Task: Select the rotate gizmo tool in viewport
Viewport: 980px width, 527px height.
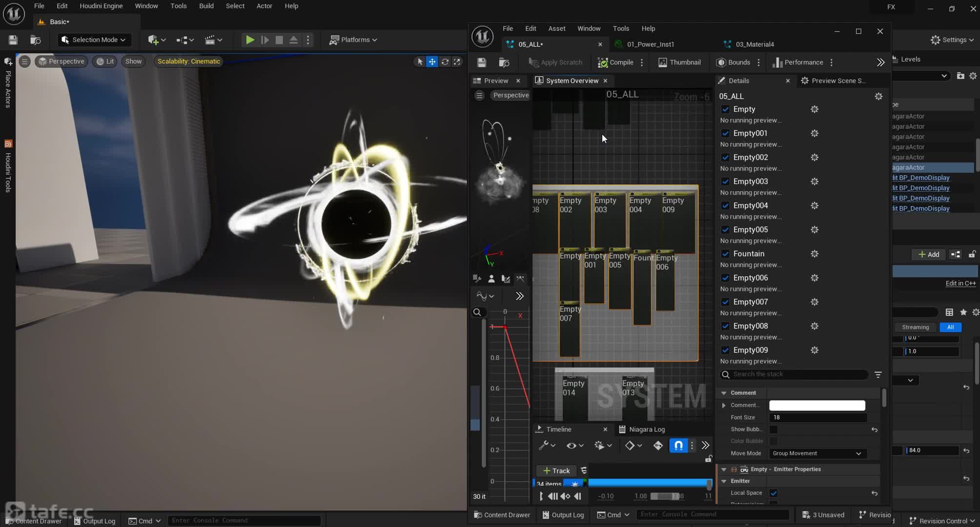Action: click(x=445, y=61)
